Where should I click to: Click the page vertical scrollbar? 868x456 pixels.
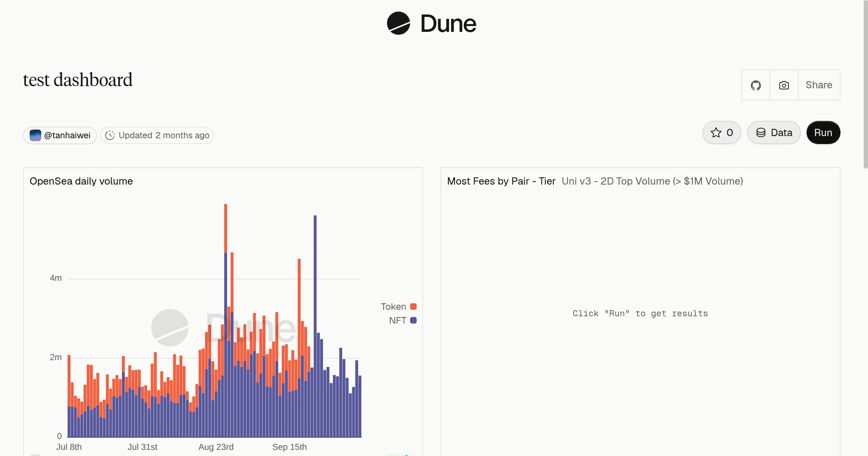pyautogui.click(x=865, y=84)
